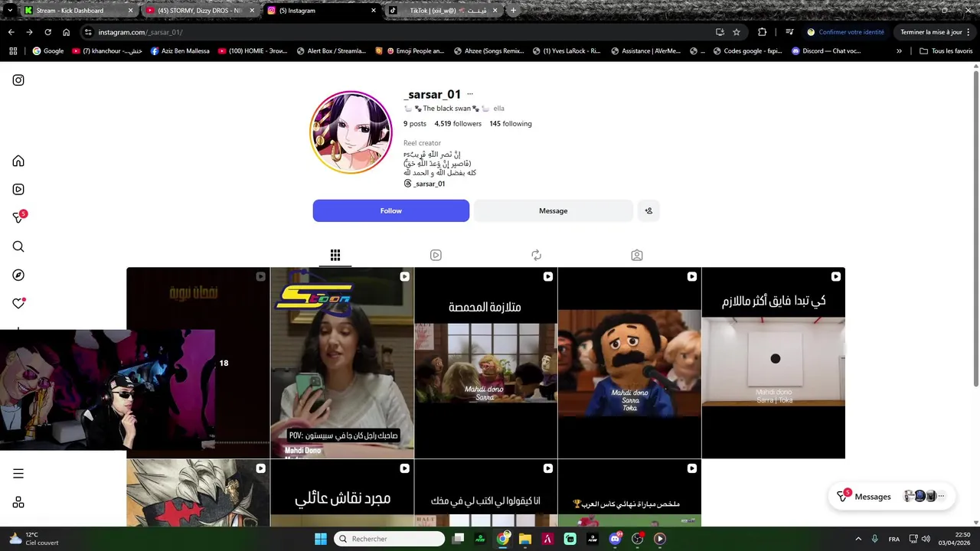The width and height of the screenshot is (980, 551).
Task: Go back in browser
Action: (11, 32)
